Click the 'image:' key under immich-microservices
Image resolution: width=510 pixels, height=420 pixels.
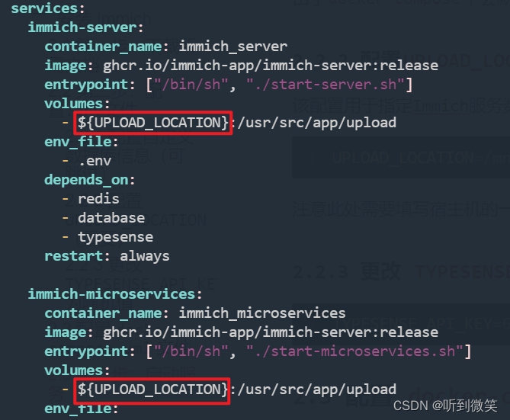(x=69, y=332)
